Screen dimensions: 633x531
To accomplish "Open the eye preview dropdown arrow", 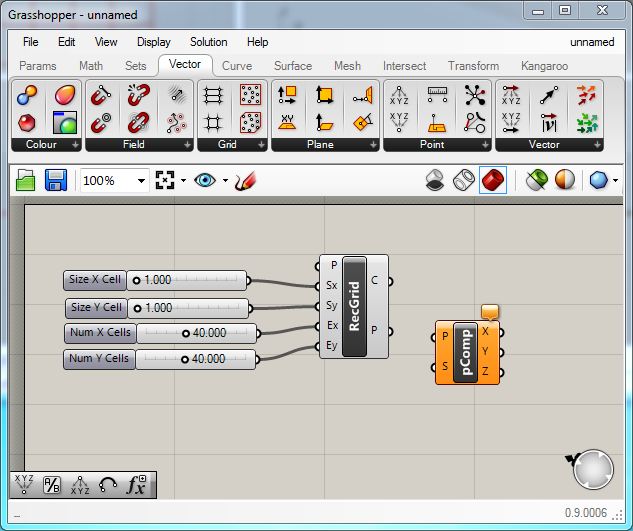I will click(225, 180).
